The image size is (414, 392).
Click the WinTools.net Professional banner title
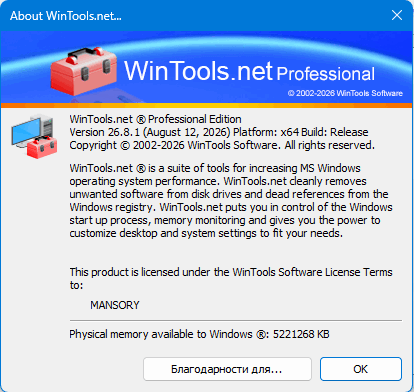pyautogui.click(x=249, y=71)
